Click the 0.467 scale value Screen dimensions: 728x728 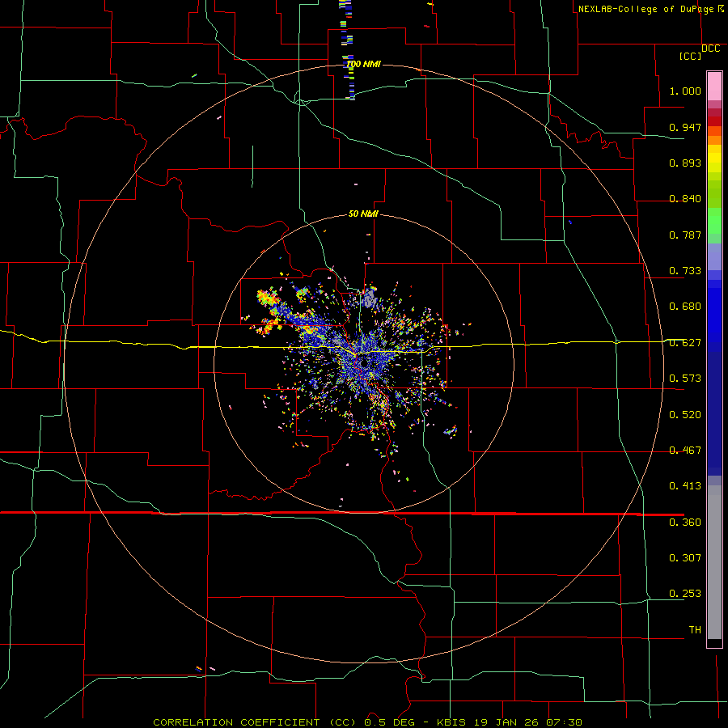tap(685, 451)
